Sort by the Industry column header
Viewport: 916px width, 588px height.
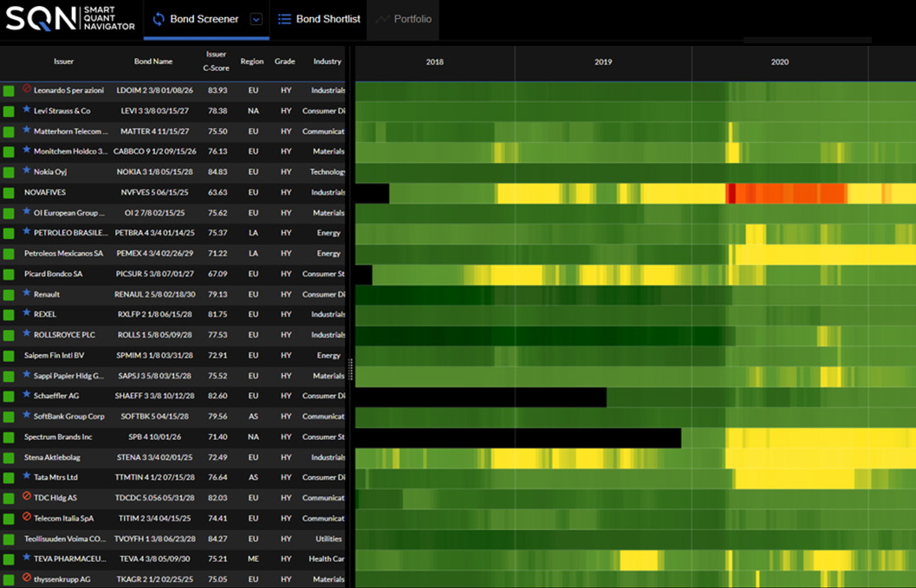coord(327,61)
